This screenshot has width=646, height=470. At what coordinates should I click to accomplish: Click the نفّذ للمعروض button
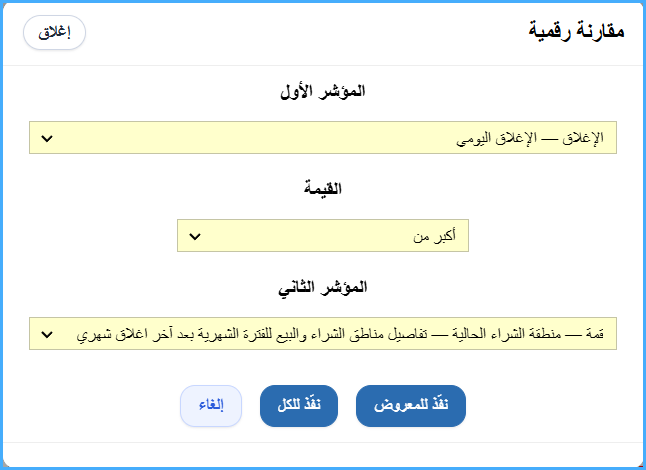click(x=411, y=406)
